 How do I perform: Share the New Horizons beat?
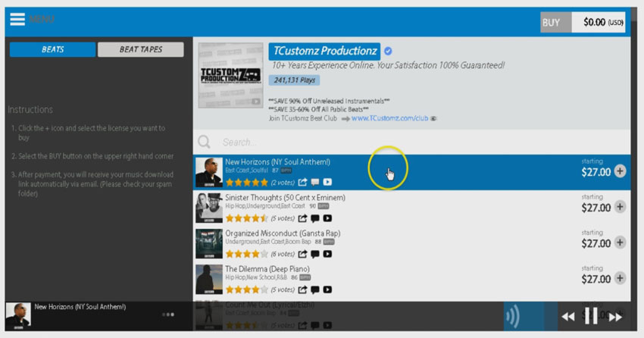[x=303, y=182]
